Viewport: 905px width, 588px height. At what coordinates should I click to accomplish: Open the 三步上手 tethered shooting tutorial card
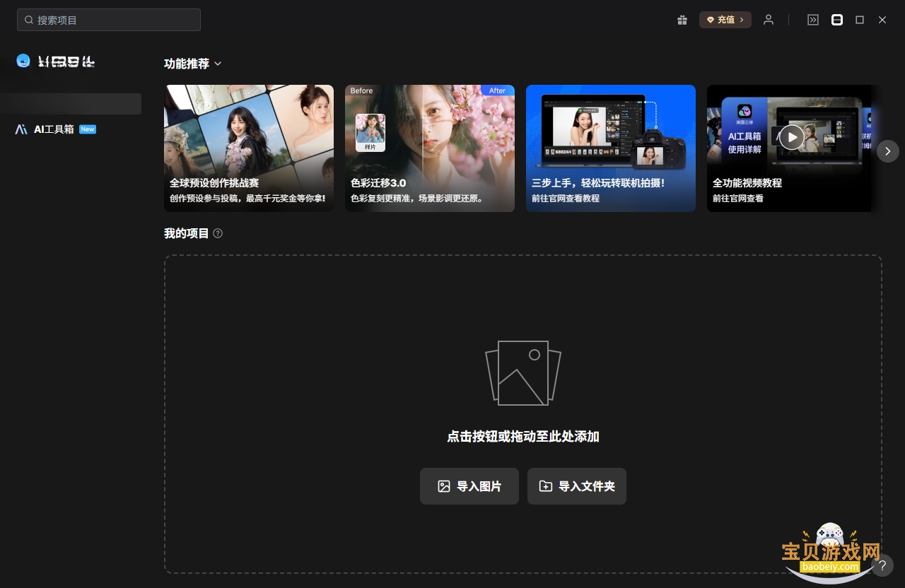point(611,148)
